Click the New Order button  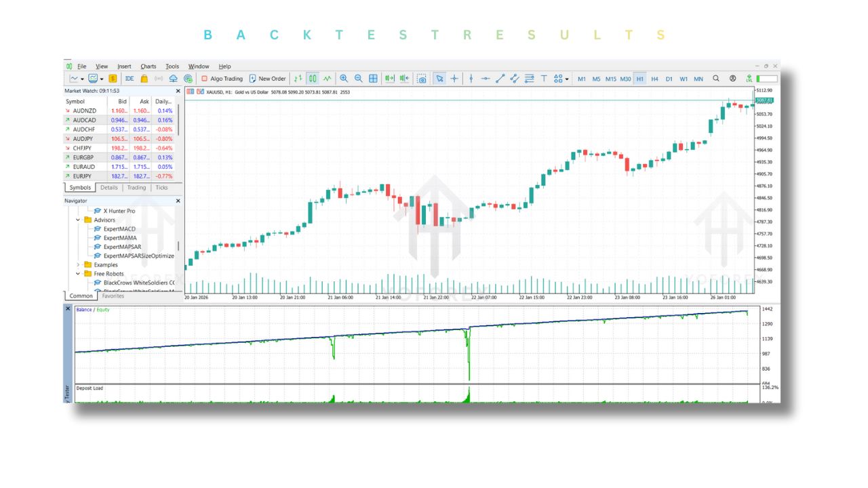click(267, 79)
